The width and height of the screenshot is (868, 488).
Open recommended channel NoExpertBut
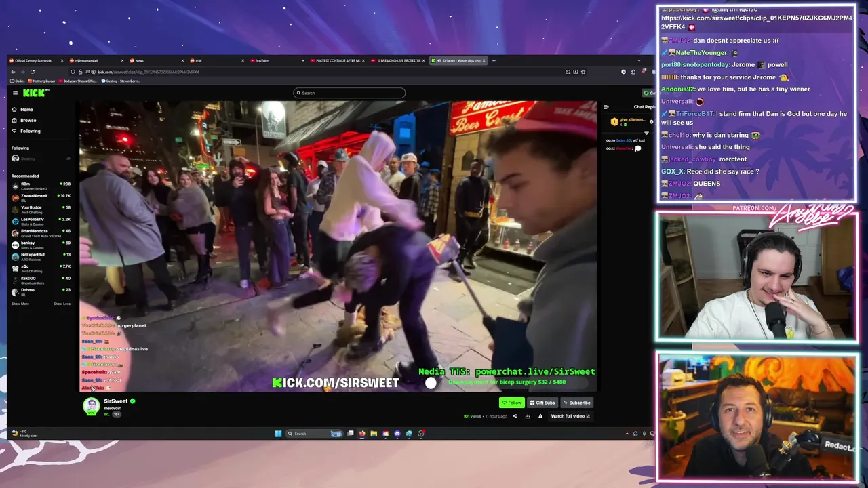[x=41, y=256]
